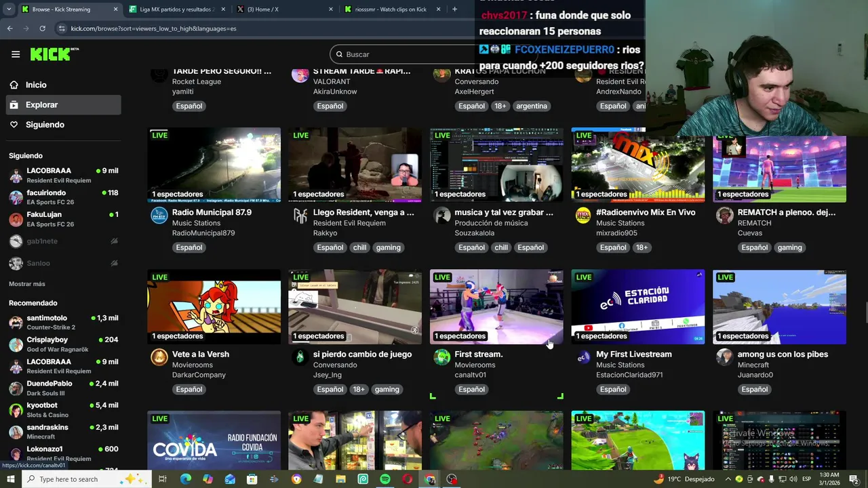Open the Rocket League category link

coord(197,81)
